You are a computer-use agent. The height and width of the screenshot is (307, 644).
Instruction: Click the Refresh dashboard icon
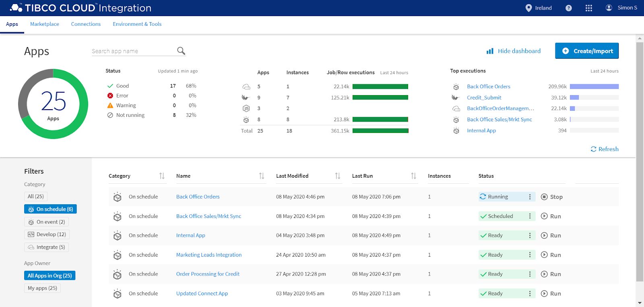(593, 149)
